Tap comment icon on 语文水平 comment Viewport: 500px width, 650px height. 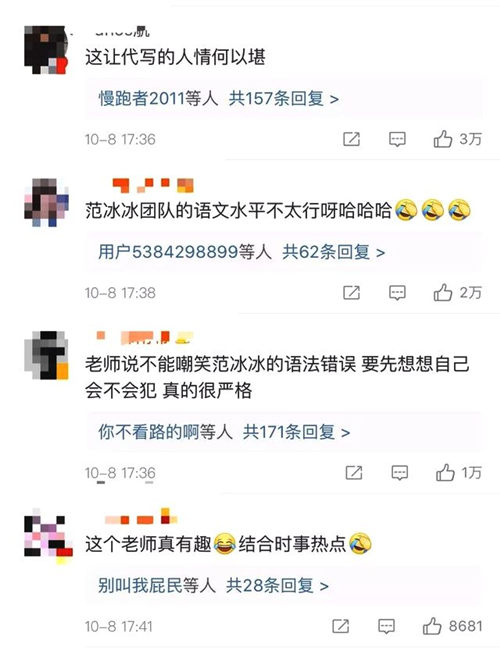tap(397, 293)
